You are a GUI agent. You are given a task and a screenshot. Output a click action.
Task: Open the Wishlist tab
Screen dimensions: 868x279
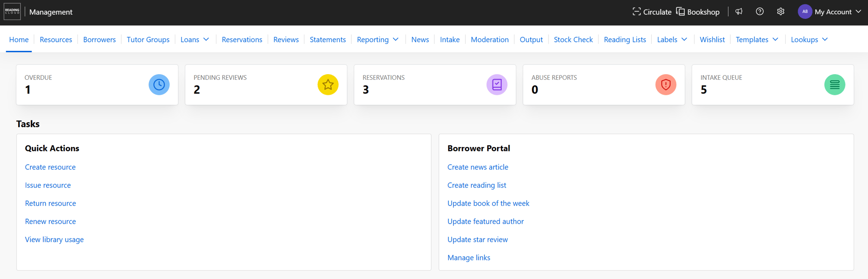pos(712,39)
